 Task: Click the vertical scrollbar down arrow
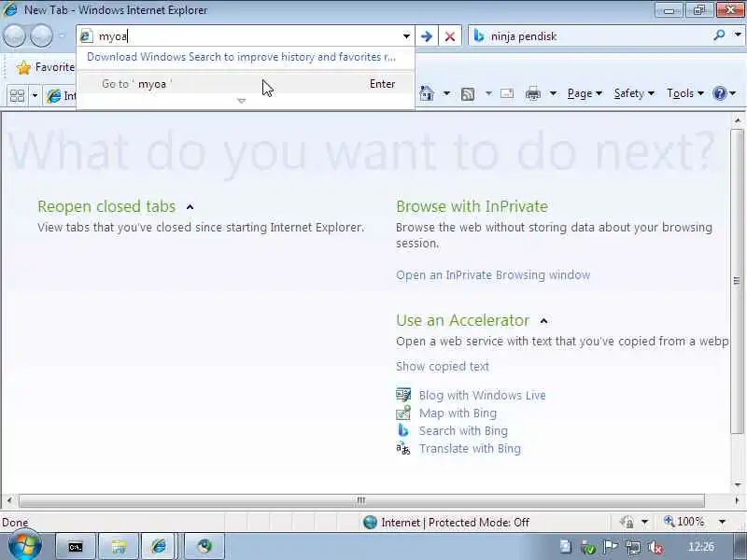tap(738, 485)
